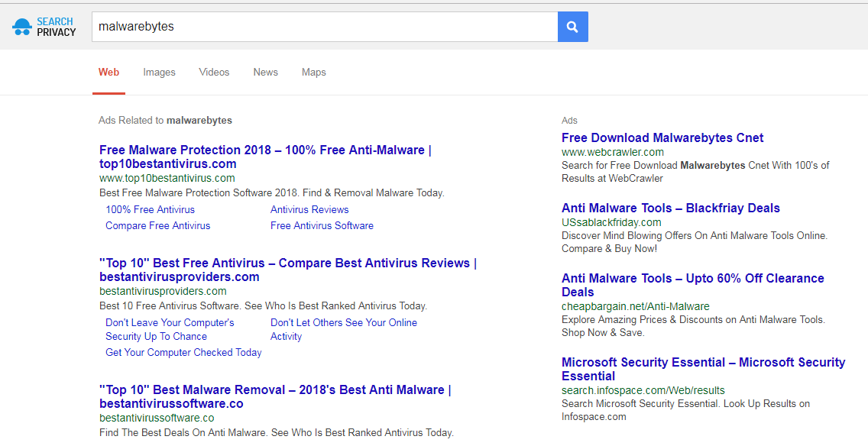Open the Antivirus Reviews sublink
The image size is (868, 446).
[x=309, y=210]
